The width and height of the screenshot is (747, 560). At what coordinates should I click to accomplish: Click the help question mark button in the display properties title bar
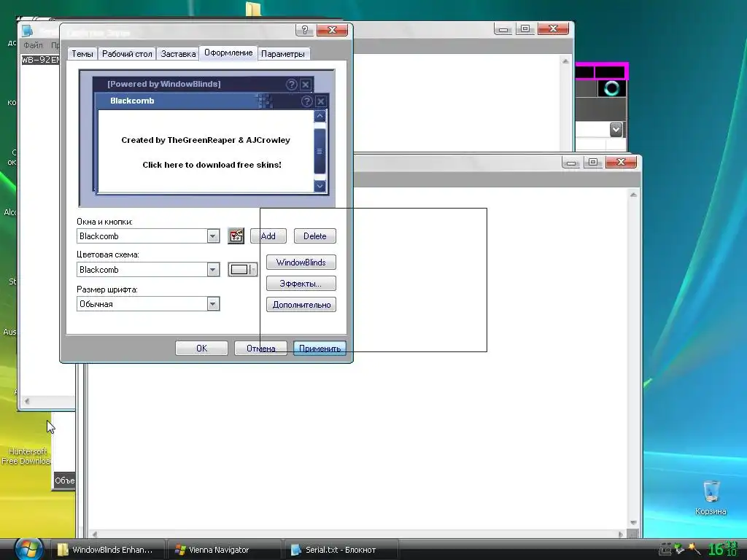point(304,30)
